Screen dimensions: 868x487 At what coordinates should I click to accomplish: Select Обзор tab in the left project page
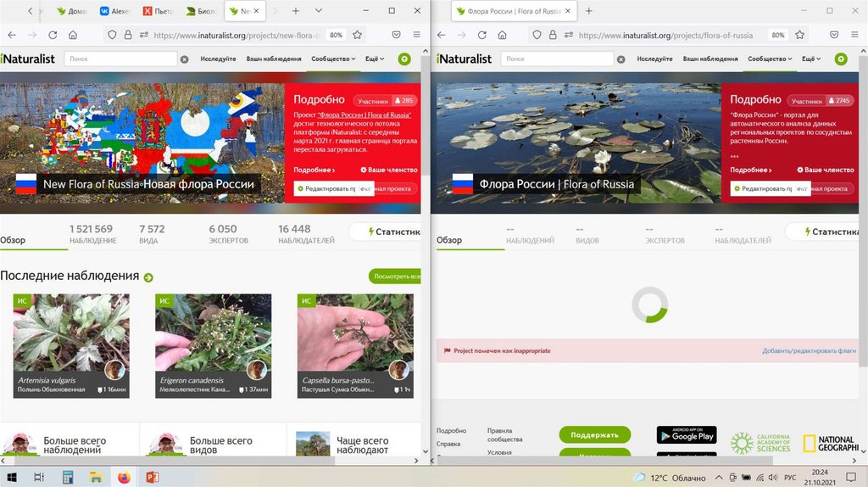13,240
